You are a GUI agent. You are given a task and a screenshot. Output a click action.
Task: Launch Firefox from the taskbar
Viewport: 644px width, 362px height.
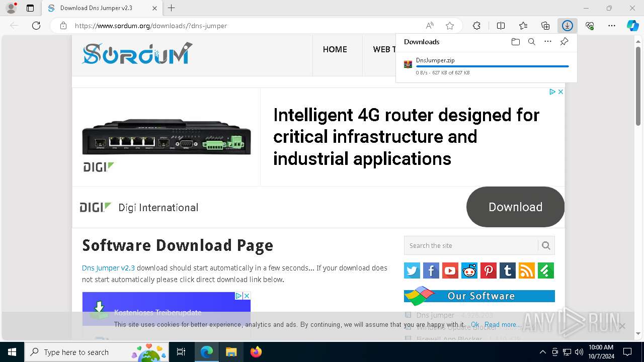[256, 352]
